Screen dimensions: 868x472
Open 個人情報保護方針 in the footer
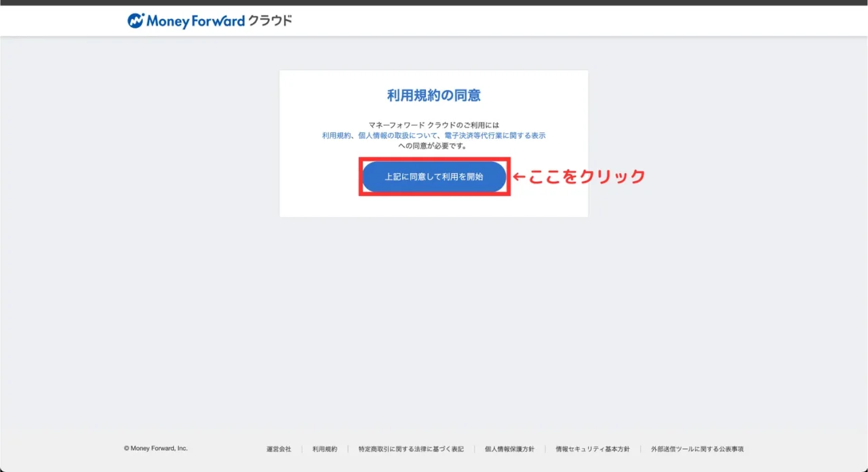pyautogui.click(x=509, y=449)
